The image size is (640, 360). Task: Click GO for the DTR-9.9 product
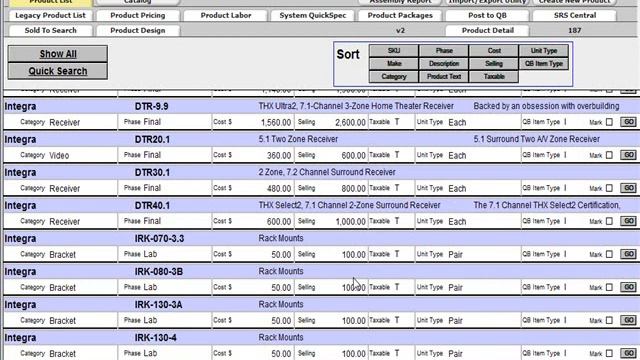click(x=629, y=122)
